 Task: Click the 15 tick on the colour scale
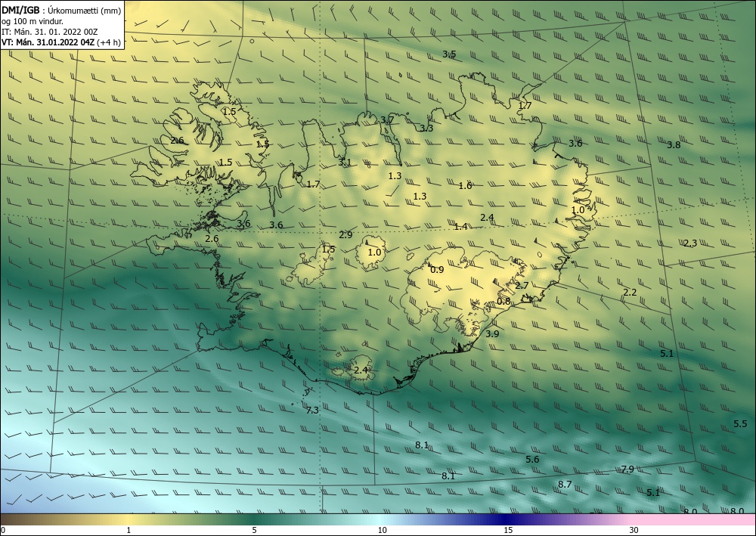[x=508, y=530]
